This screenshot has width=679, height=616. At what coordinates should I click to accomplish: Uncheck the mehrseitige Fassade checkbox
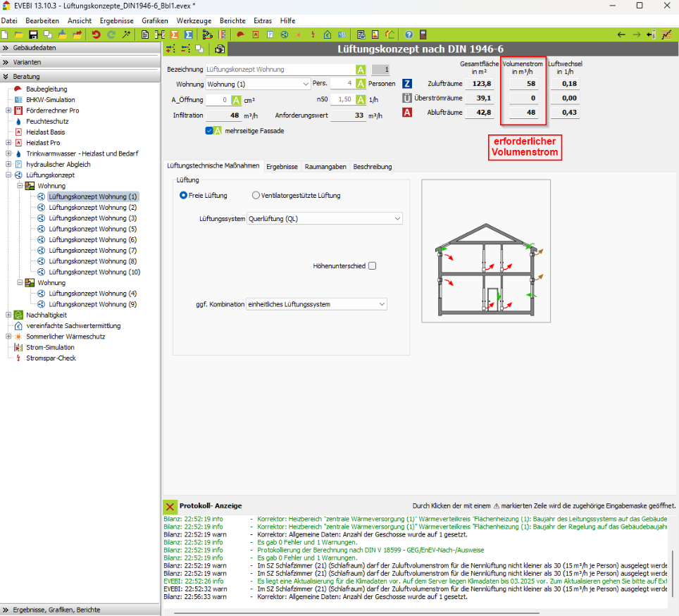click(x=210, y=130)
